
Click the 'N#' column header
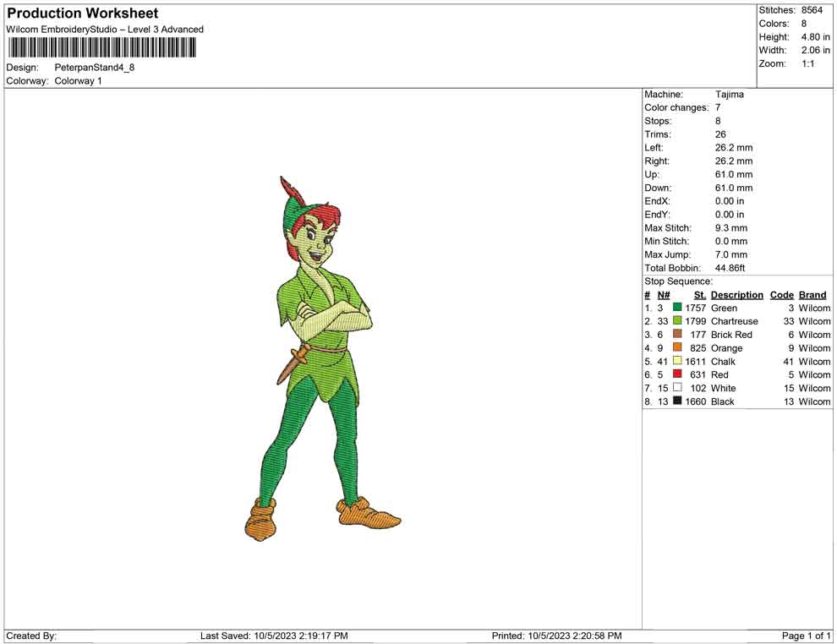[664, 294]
